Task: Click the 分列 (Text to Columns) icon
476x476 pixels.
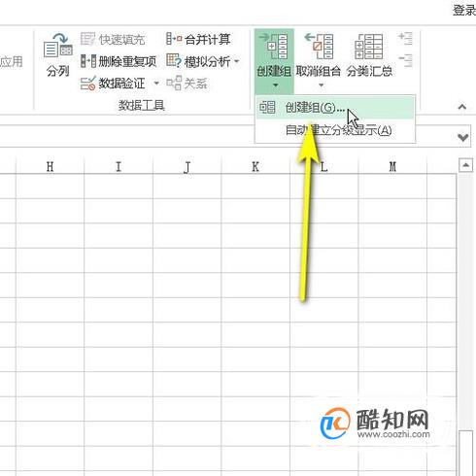Action: coord(58,45)
